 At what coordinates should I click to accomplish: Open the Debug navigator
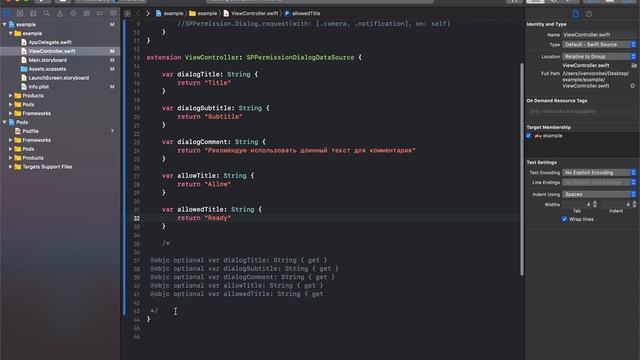tap(87, 13)
